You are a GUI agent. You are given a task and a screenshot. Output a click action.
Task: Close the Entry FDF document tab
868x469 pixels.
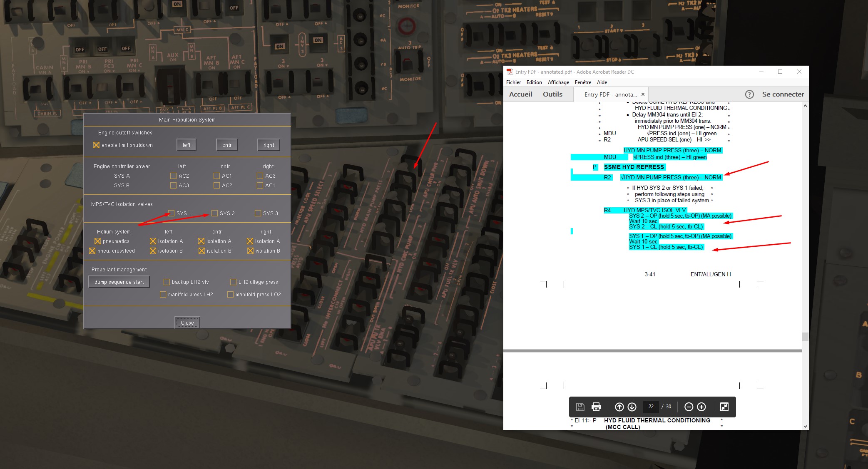pyautogui.click(x=643, y=94)
